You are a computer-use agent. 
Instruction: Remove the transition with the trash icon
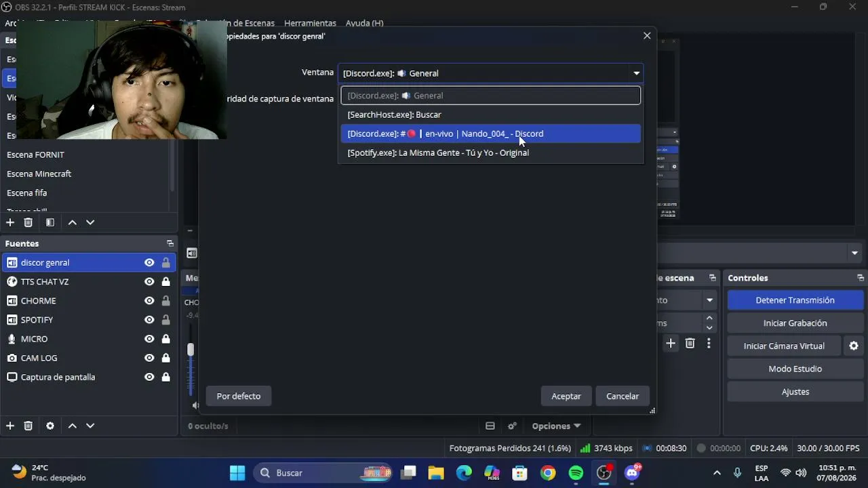click(690, 344)
